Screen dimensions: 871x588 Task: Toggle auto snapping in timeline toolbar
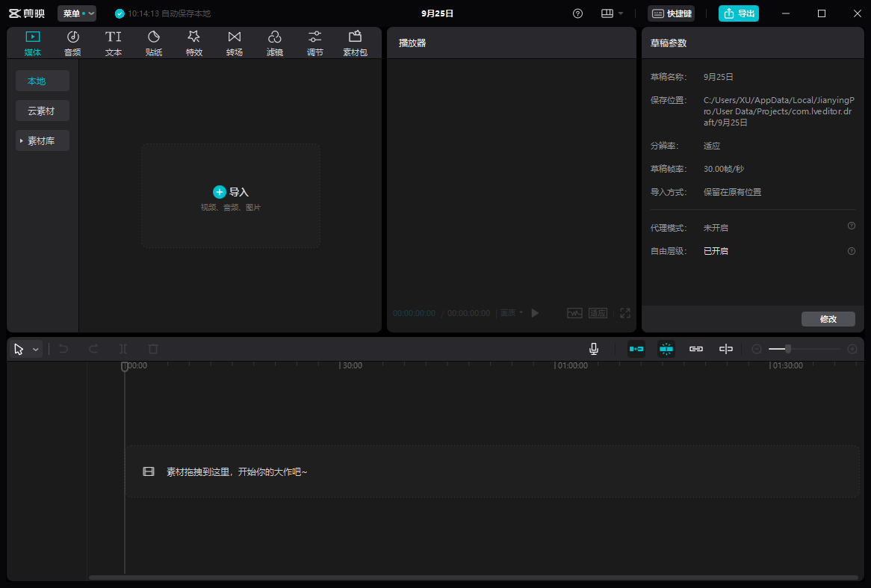[666, 349]
